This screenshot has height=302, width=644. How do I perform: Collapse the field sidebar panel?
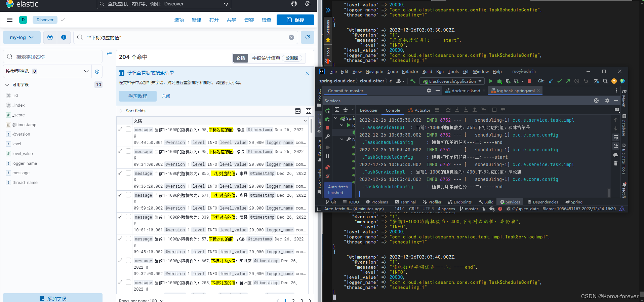point(109,54)
